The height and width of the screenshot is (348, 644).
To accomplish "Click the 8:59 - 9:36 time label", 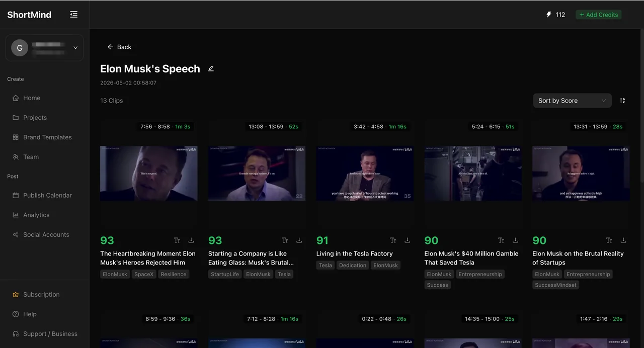I will [168, 319].
